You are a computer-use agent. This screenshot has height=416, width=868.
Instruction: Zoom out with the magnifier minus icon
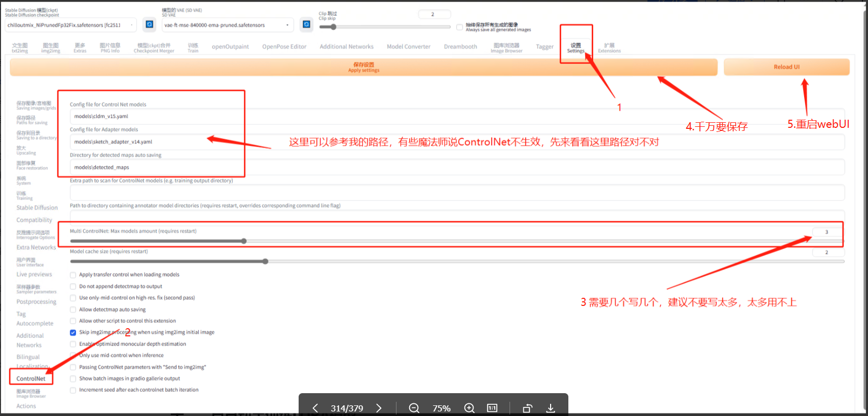tap(414, 408)
